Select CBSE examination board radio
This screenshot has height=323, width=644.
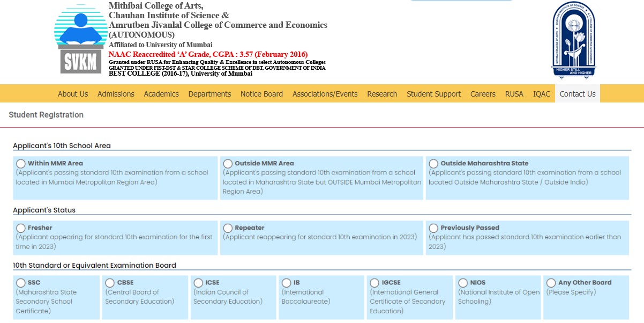coord(110,283)
